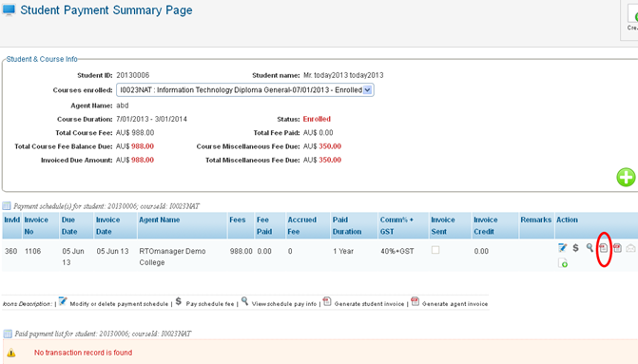Click the Student Payment Summary Page title

point(106,10)
